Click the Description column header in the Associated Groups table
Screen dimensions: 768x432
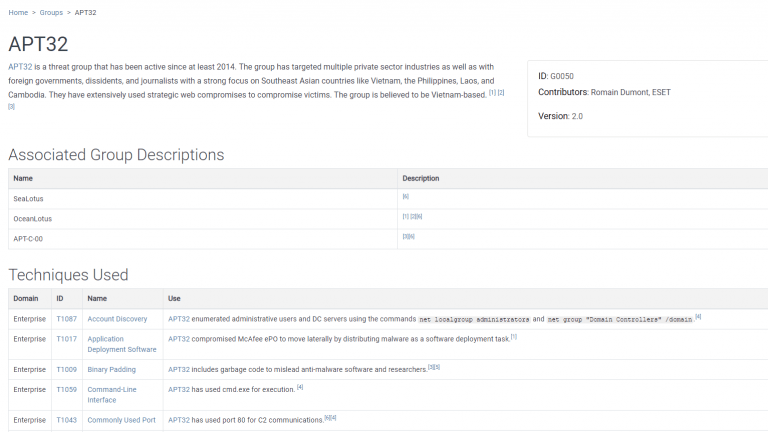pos(420,178)
